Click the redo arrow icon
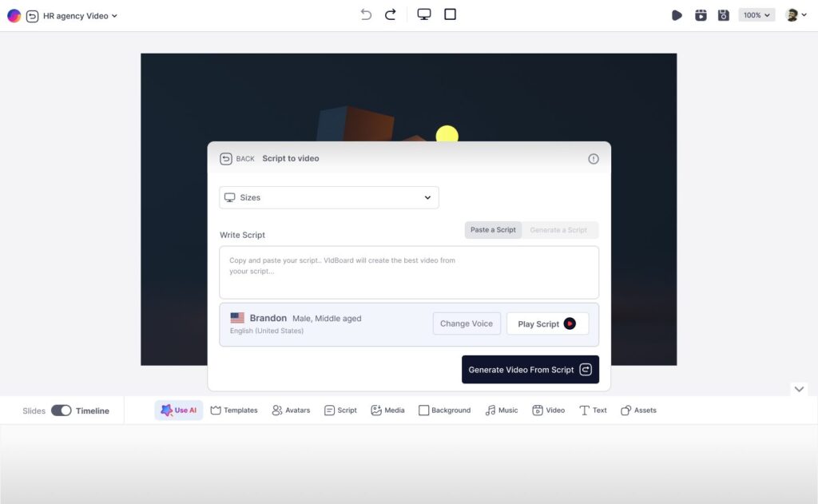 391,14
